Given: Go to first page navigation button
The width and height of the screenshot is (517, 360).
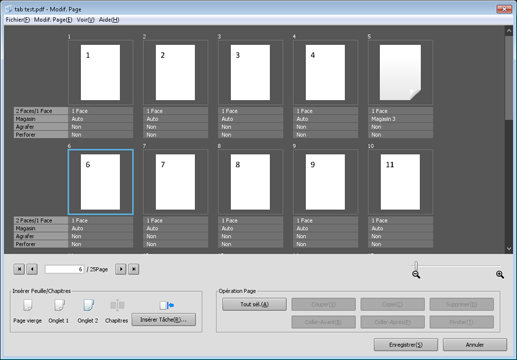Looking at the screenshot, I should coord(19,269).
